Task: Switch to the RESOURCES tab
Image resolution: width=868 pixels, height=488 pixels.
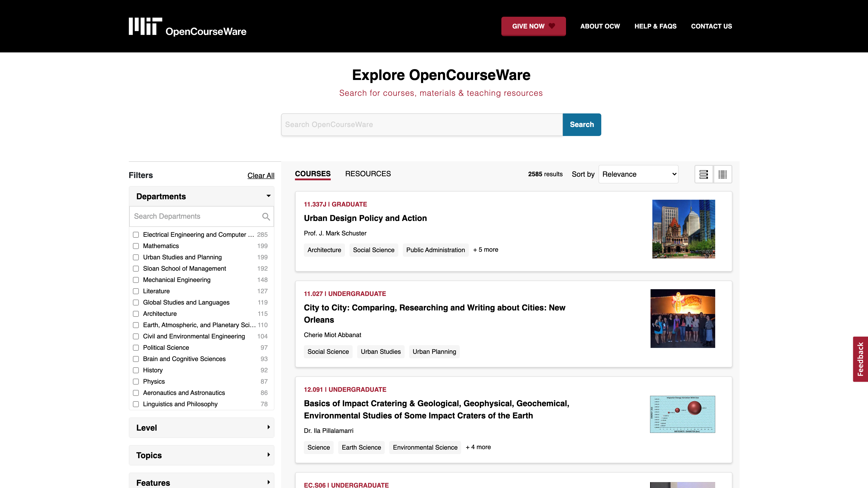Action: pos(368,174)
